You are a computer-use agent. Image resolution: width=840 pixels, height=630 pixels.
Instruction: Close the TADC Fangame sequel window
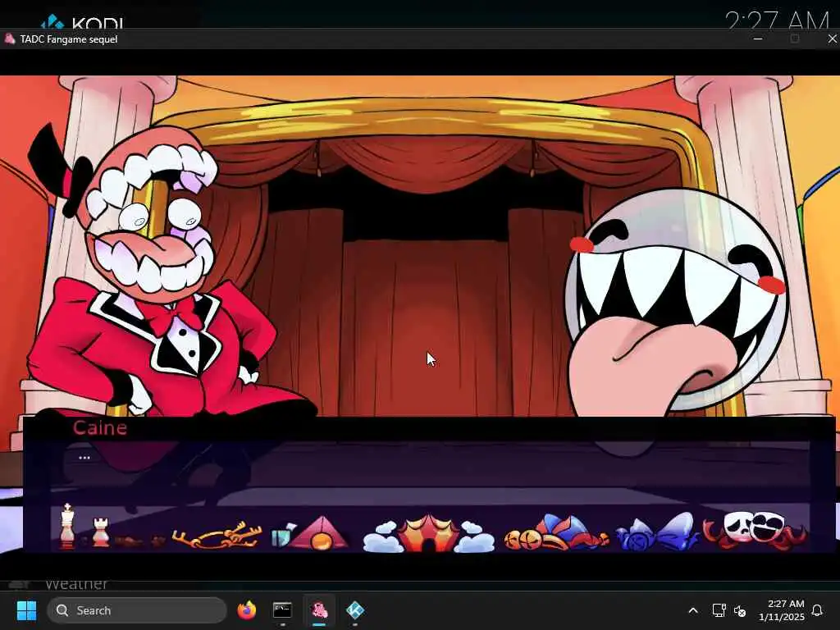click(832, 39)
